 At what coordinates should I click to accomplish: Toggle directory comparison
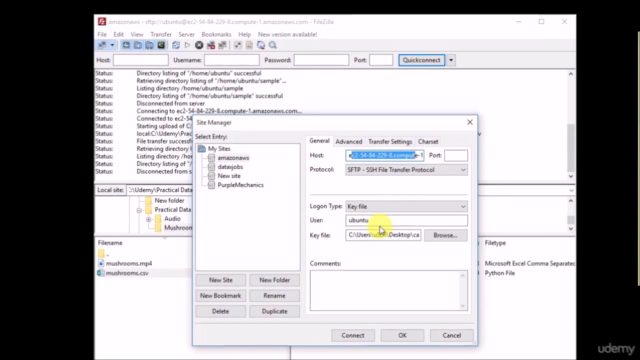point(249,45)
